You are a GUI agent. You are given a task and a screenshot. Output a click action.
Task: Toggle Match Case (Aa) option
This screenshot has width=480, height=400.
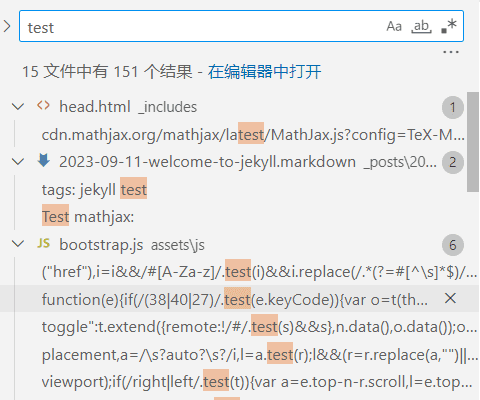394,26
